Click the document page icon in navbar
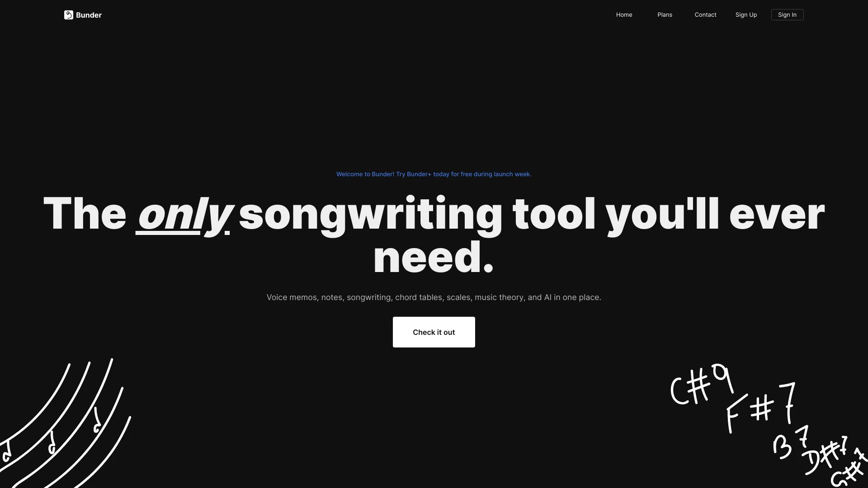This screenshot has width=868, height=488. (x=69, y=15)
